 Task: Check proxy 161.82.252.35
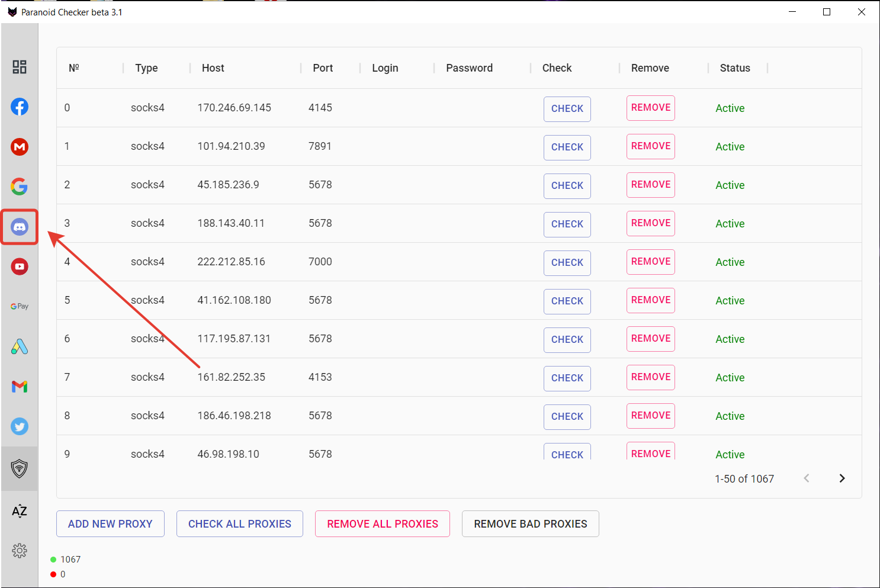click(x=567, y=378)
